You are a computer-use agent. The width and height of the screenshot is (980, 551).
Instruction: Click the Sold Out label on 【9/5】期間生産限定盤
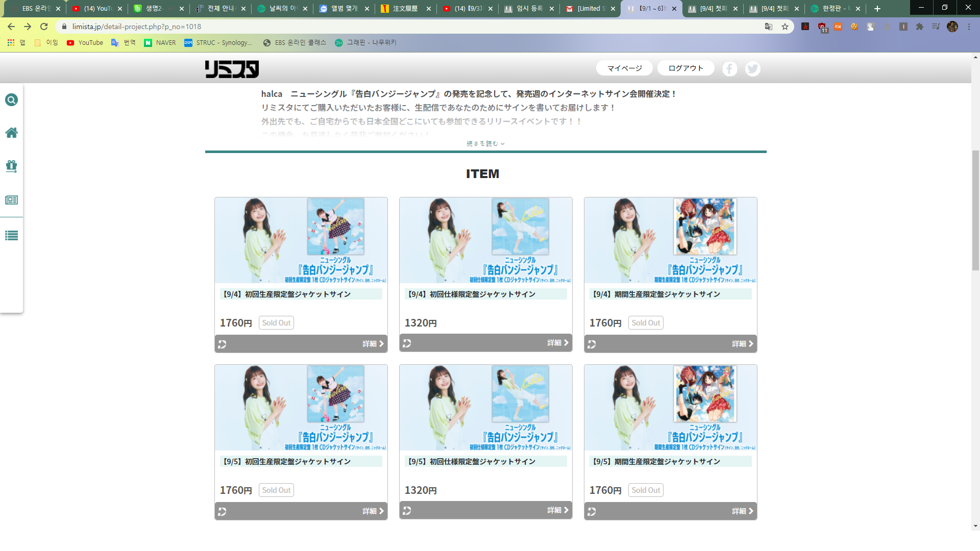click(646, 490)
